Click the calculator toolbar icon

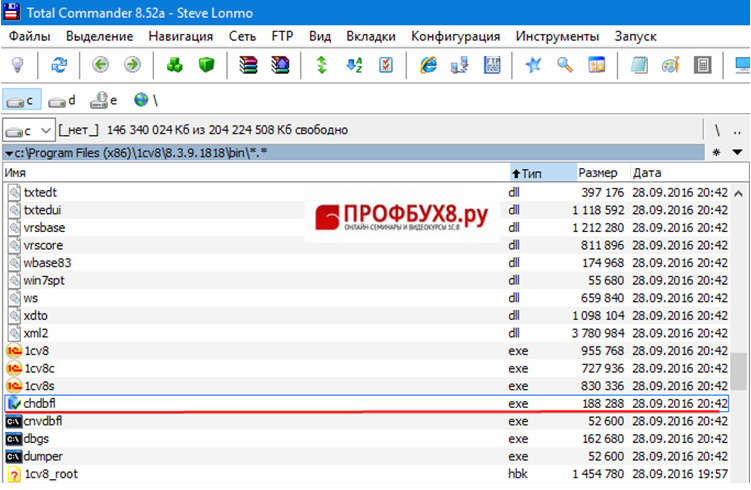[x=704, y=65]
